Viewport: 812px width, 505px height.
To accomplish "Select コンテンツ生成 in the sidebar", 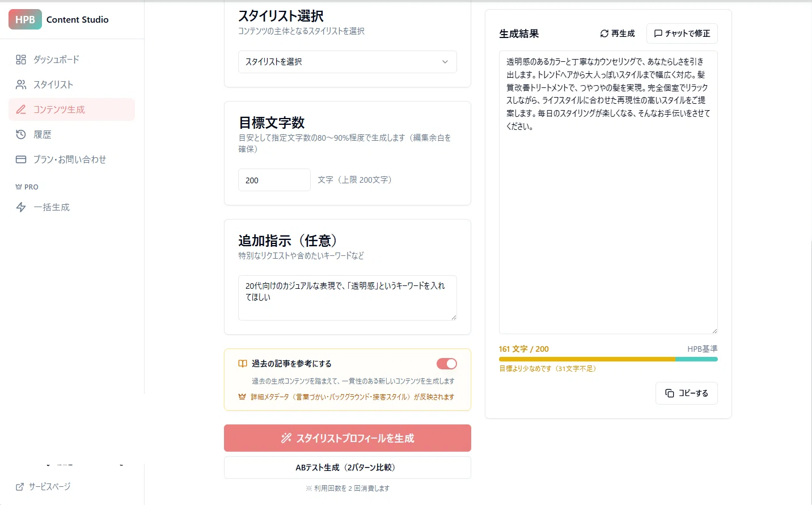I will tap(72, 110).
